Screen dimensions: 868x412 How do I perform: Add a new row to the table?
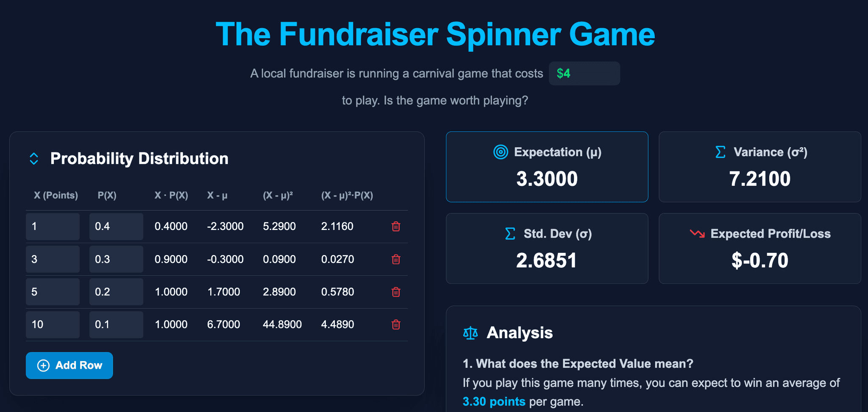(70, 365)
